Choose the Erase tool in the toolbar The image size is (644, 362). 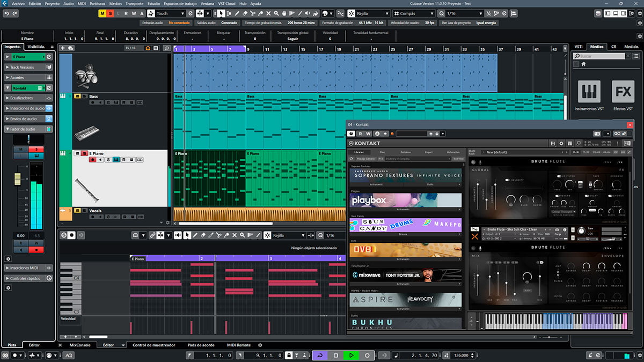point(245,13)
